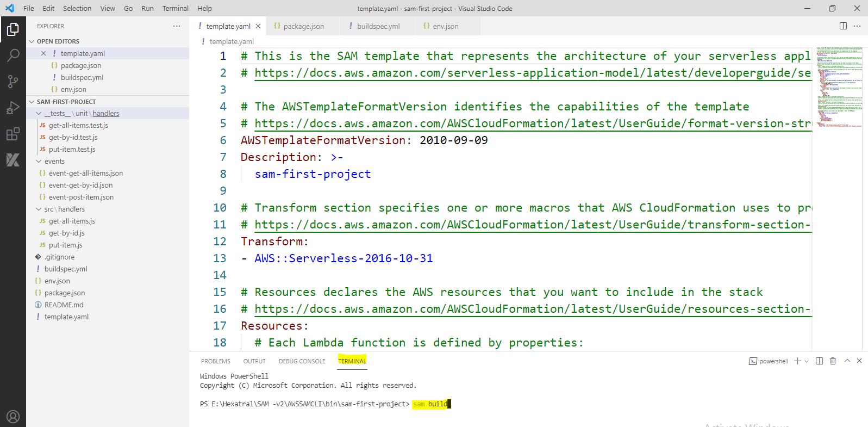Open the Source Control view
This screenshot has height=427, width=868.
click(13, 82)
